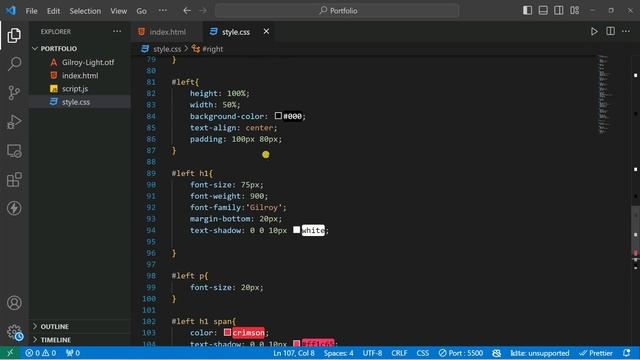Open the white color swatch picker
Viewport: 640px width, 360px height.
pyautogui.click(x=296, y=230)
